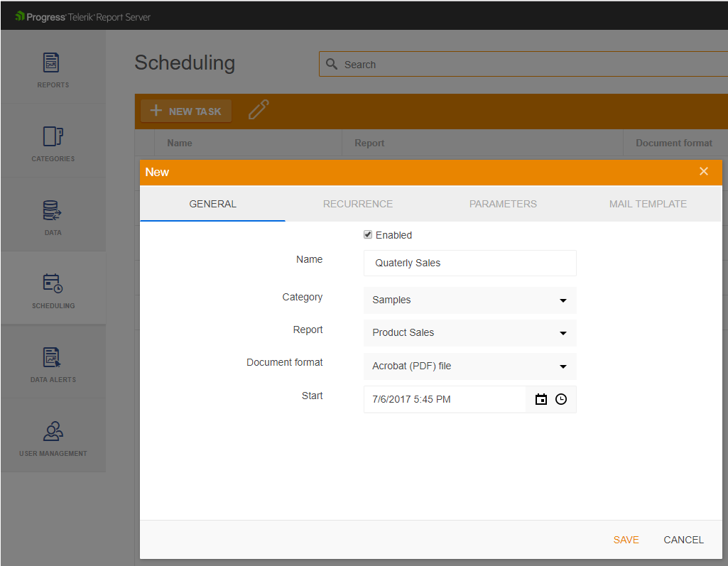Open the clock time picker icon

pos(561,399)
